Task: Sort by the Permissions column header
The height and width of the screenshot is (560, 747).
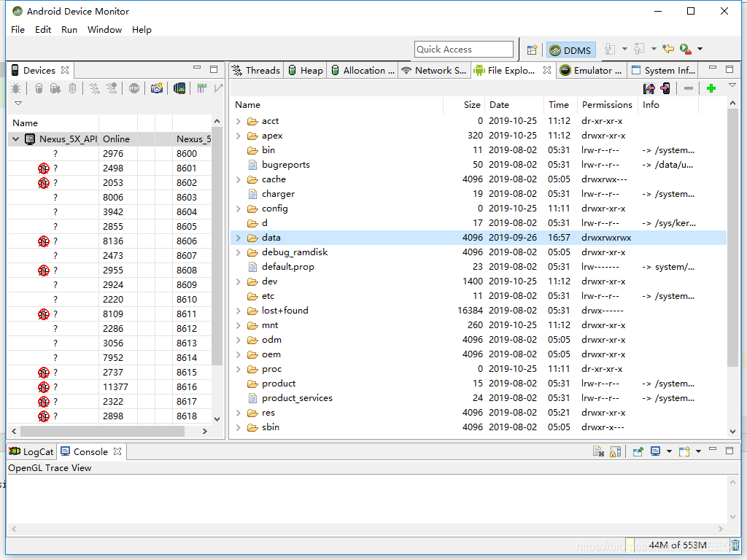Action: pyautogui.click(x=606, y=105)
